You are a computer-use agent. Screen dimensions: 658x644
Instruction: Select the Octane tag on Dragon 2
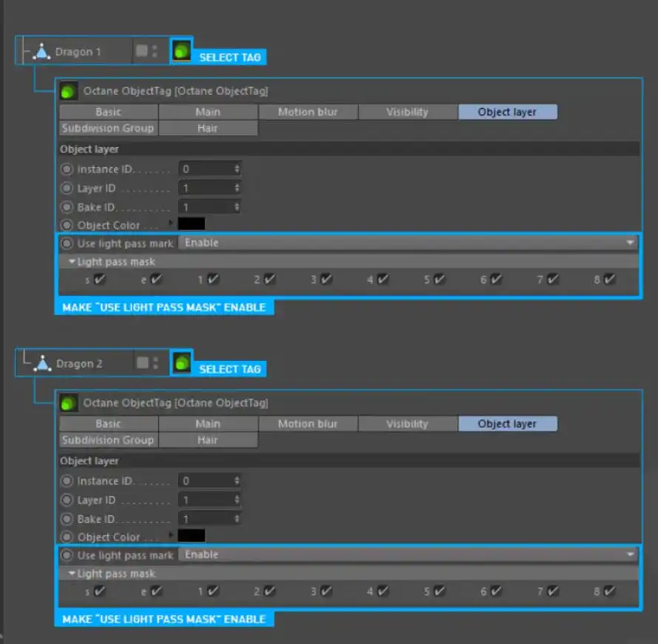[x=181, y=363]
